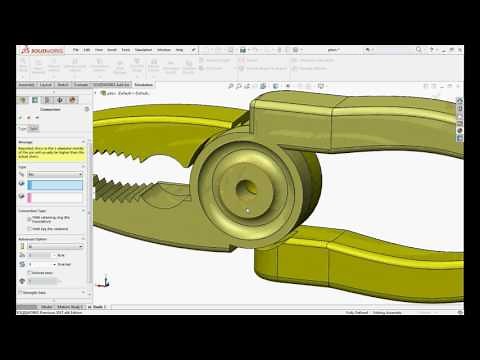
Task: Open the Simulation menu
Action: [143, 50]
